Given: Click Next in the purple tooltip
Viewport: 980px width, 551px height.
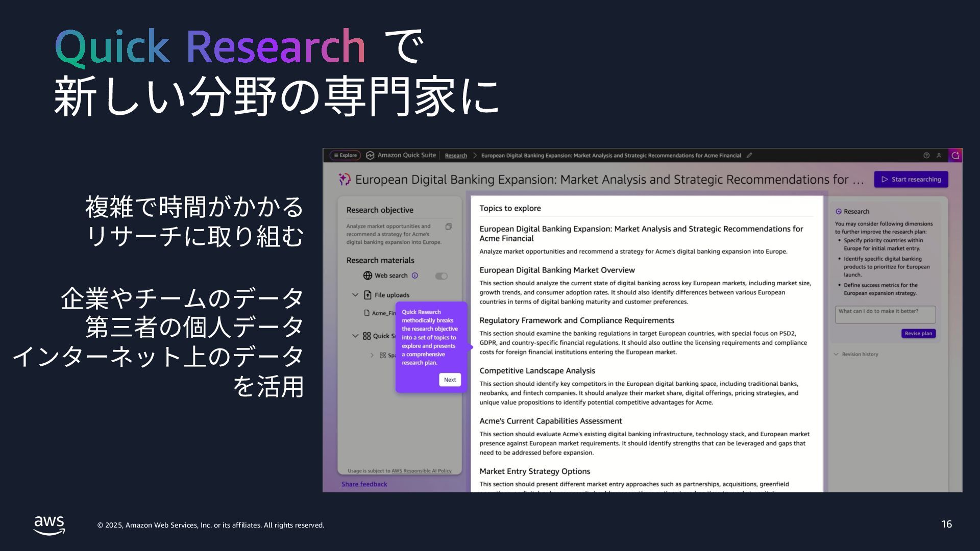Looking at the screenshot, I should tap(450, 380).
